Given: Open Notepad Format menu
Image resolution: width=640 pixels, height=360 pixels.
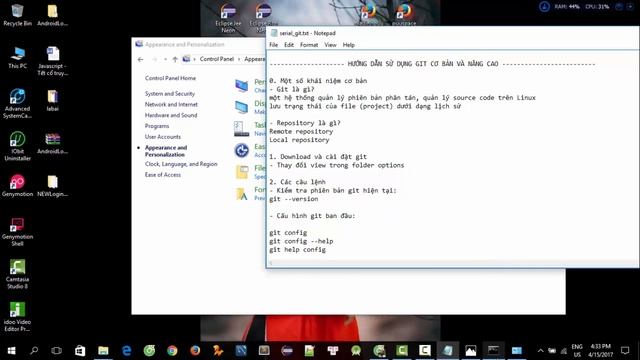Looking at the screenshot, I should [309, 45].
